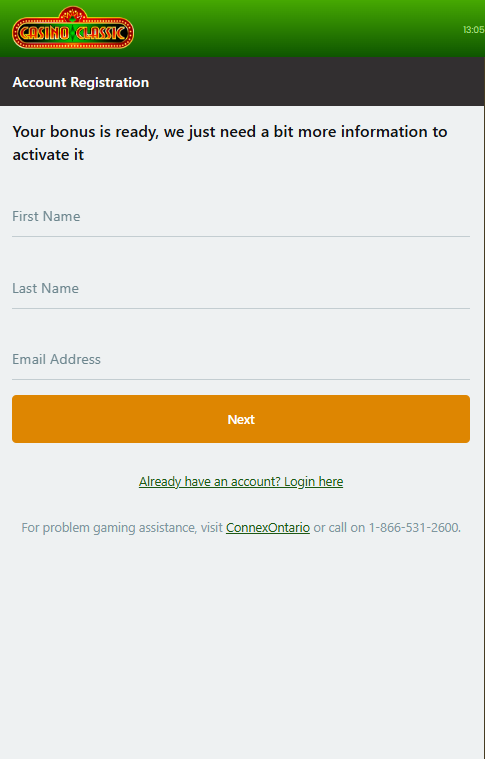This screenshot has width=485, height=759.
Task: Select the 'Email Address' placeholder label
Action: [x=56, y=359]
